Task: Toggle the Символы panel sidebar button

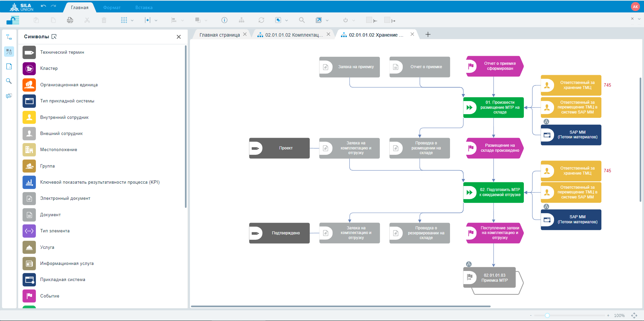Action: (9, 52)
